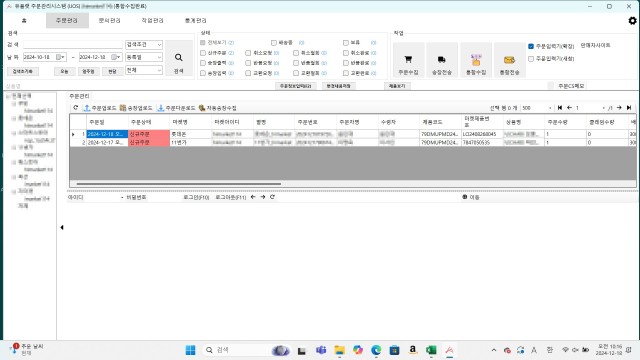The image size is (640, 360).
Task: Collapse left panel with triangle arrow
Action: [x=62, y=227]
